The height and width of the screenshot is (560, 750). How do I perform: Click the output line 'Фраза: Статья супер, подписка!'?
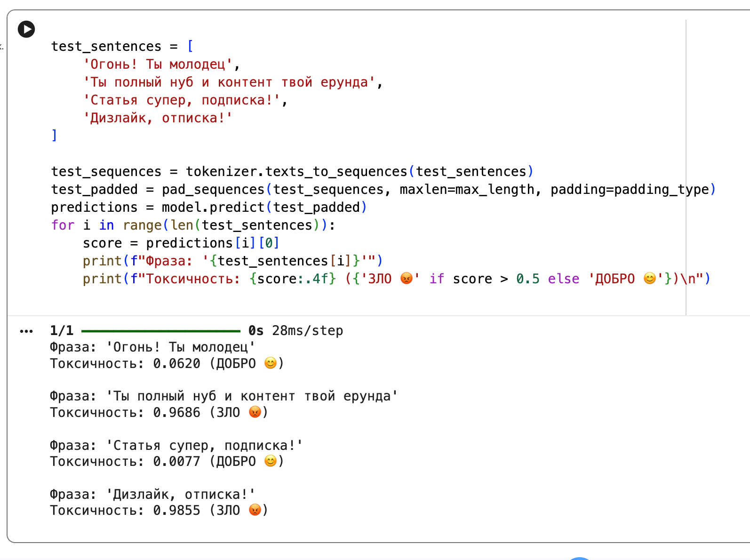coord(176,445)
